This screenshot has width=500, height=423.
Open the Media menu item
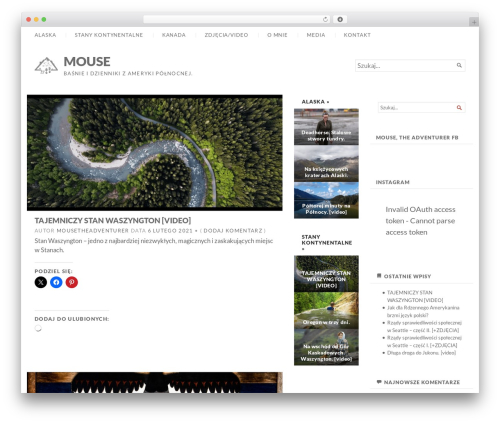pyautogui.click(x=316, y=35)
